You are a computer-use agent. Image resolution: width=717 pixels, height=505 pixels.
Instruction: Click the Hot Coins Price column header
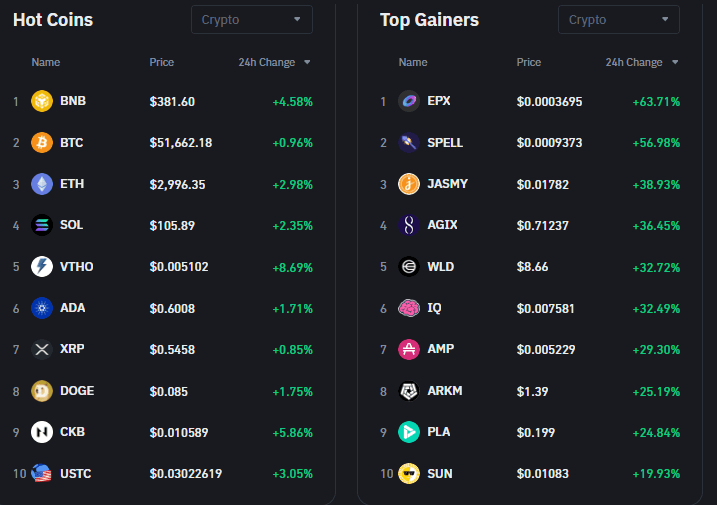pyautogui.click(x=162, y=62)
